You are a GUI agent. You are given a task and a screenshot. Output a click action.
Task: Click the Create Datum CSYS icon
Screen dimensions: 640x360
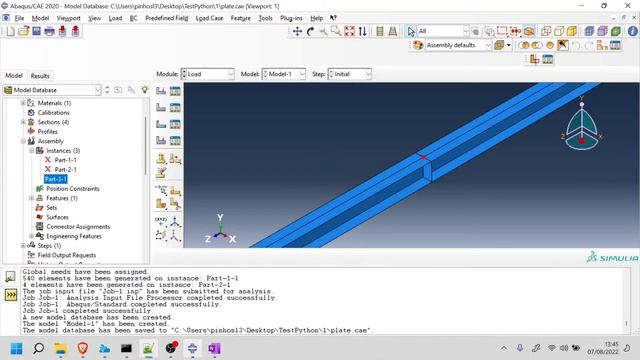click(175, 222)
